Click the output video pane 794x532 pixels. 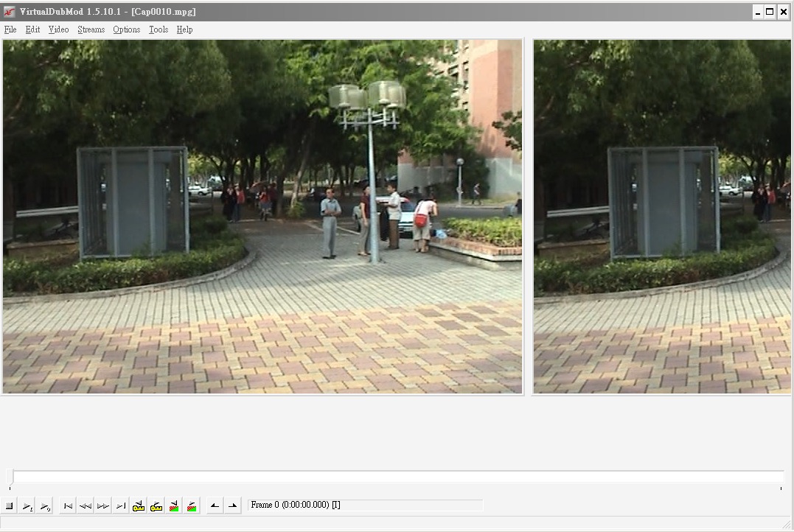point(662,216)
